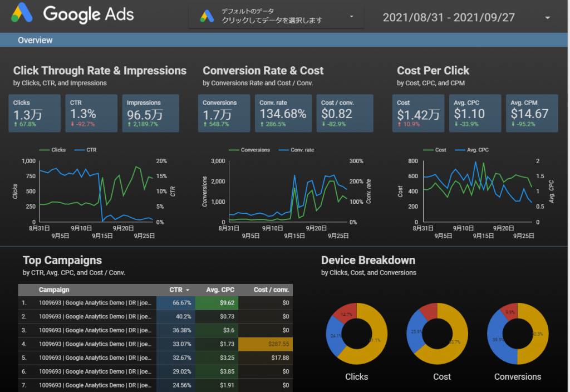Select the Impressions scorecard
Screen dimensions: 570x392
point(150,113)
